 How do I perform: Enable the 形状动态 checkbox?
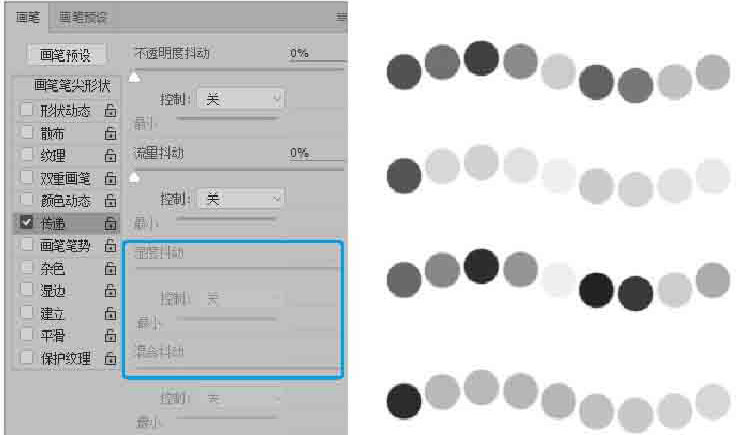(27, 110)
